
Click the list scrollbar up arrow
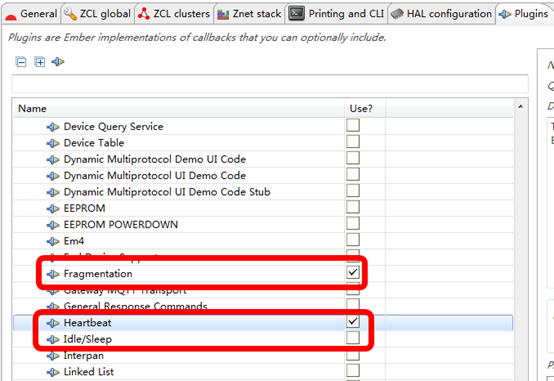click(x=520, y=106)
